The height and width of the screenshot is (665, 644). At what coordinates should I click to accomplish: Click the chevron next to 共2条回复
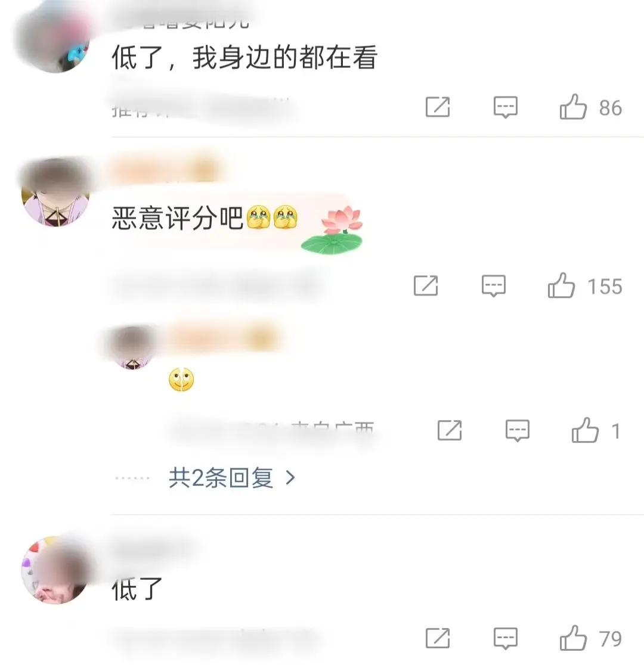click(290, 478)
